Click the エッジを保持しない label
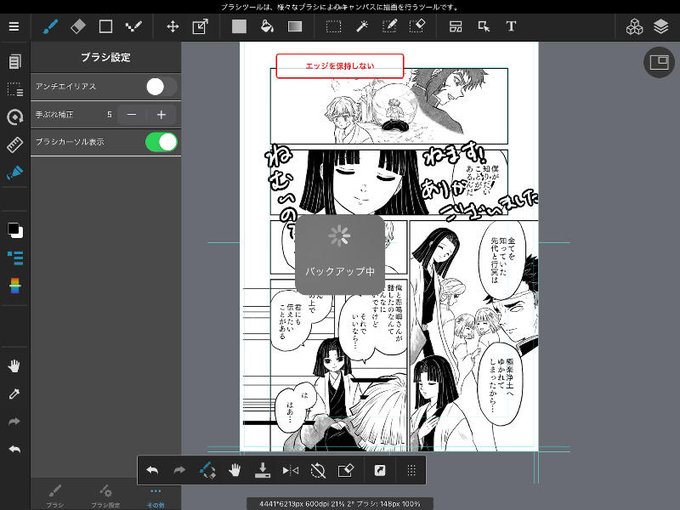 tap(340, 66)
